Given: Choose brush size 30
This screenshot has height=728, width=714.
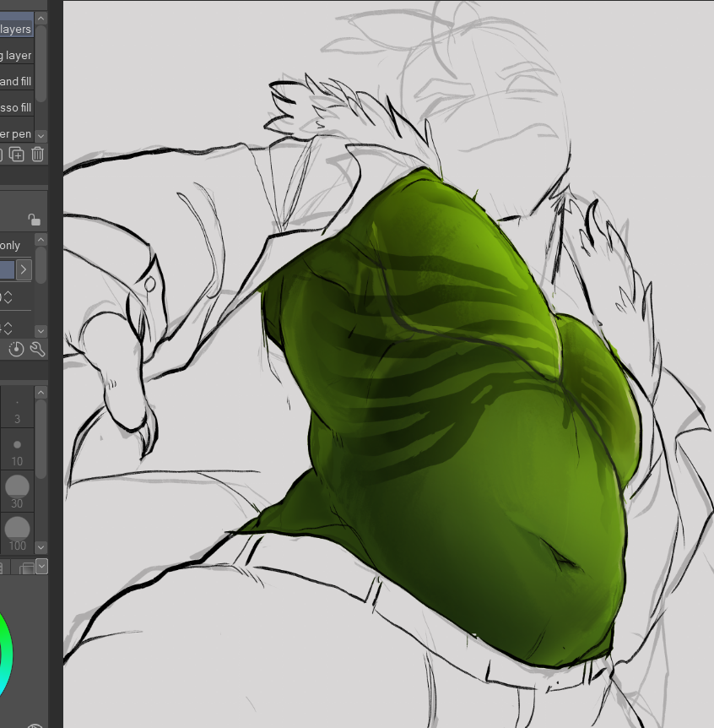Looking at the screenshot, I should click(x=17, y=492).
